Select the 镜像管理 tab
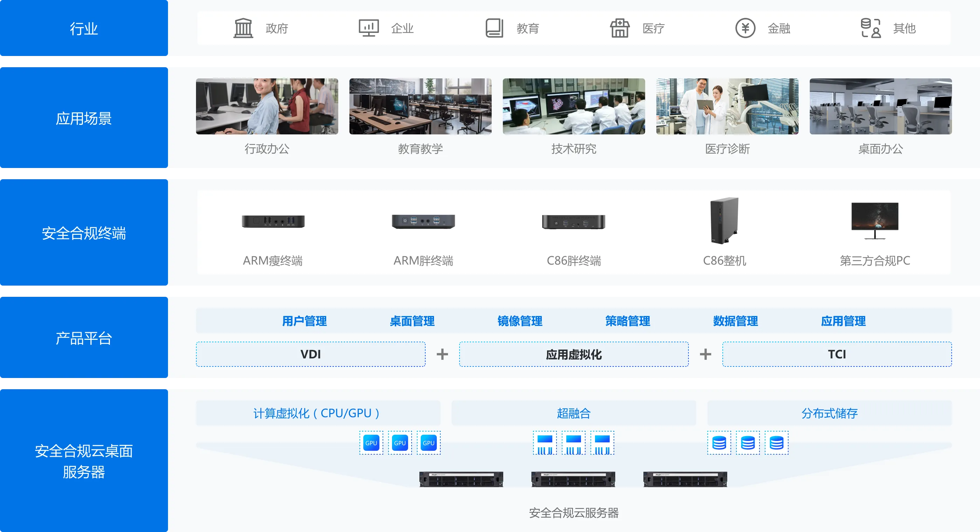Screen dimensions: 980x532 520,321
